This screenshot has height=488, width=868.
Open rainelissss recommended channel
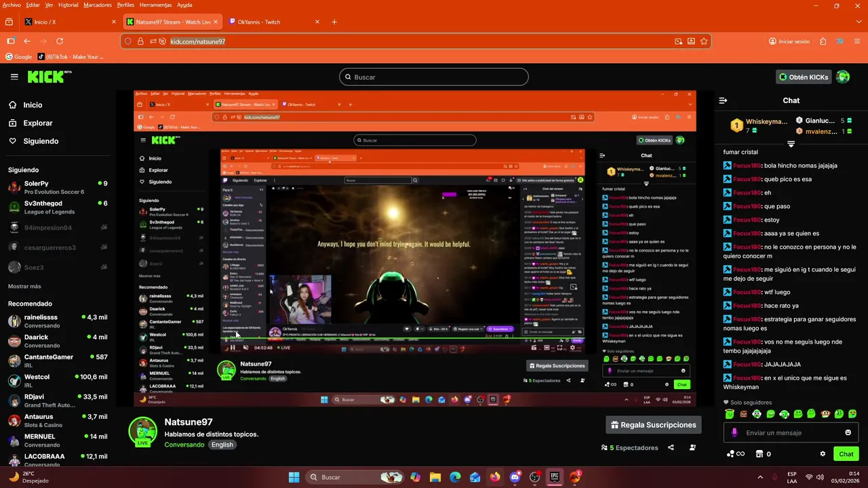(58, 321)
